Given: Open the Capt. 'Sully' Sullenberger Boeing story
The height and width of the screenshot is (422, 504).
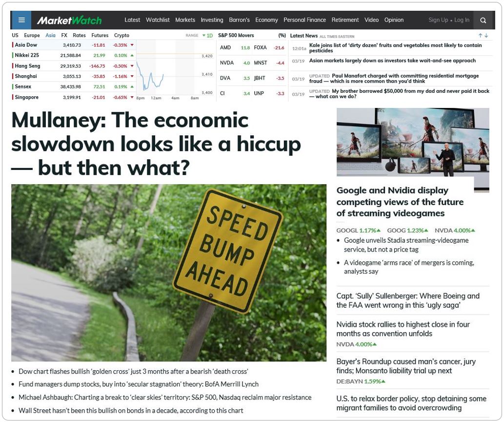Looking at the screenshot, I should (408, 300).
